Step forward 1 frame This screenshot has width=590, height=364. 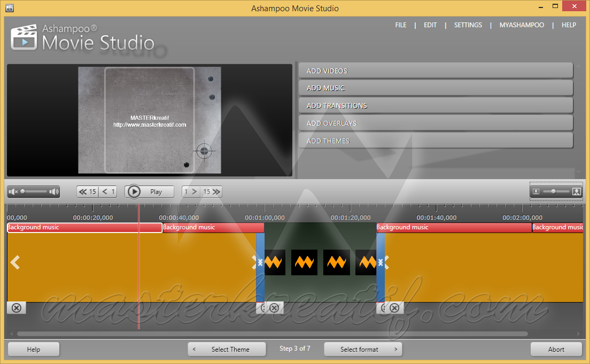click(x=191, y=191)
